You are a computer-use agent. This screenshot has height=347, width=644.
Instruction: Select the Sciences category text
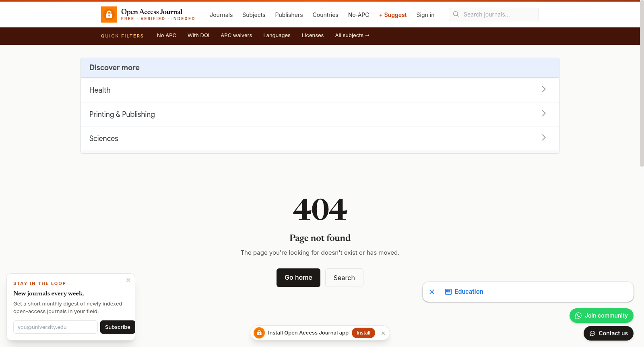point(104,139)
